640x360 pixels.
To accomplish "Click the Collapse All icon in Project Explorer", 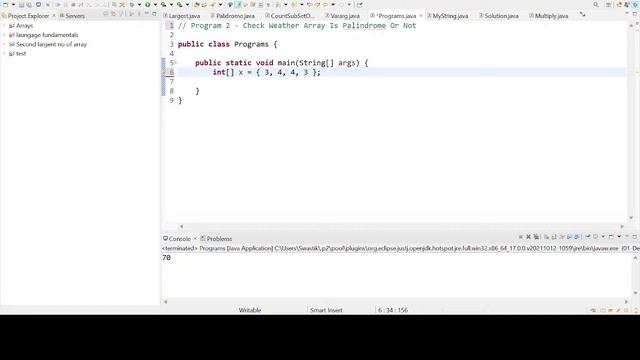I will pyautogui.click(x=105, y=14).
